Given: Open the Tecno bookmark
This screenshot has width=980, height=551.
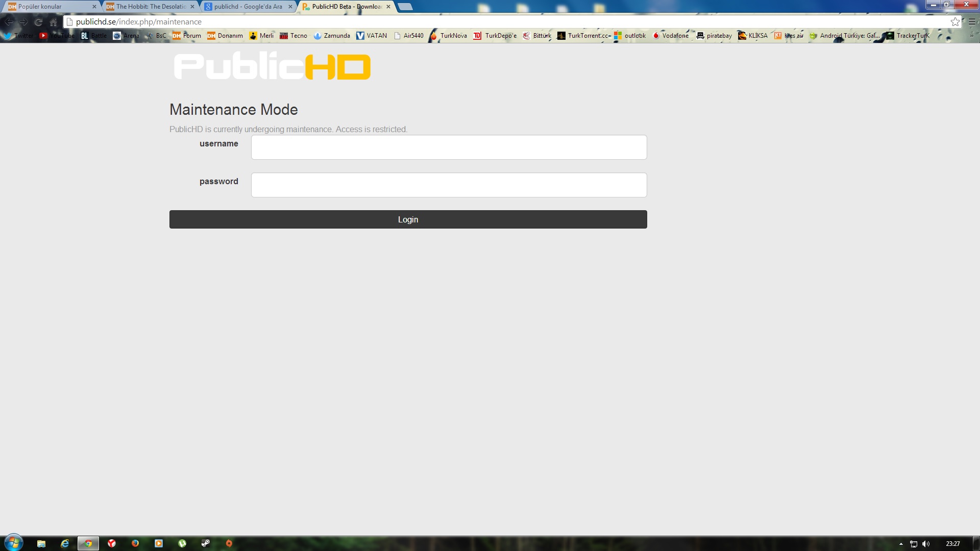Looking at the screenshot, I should (x=293, y=36).
